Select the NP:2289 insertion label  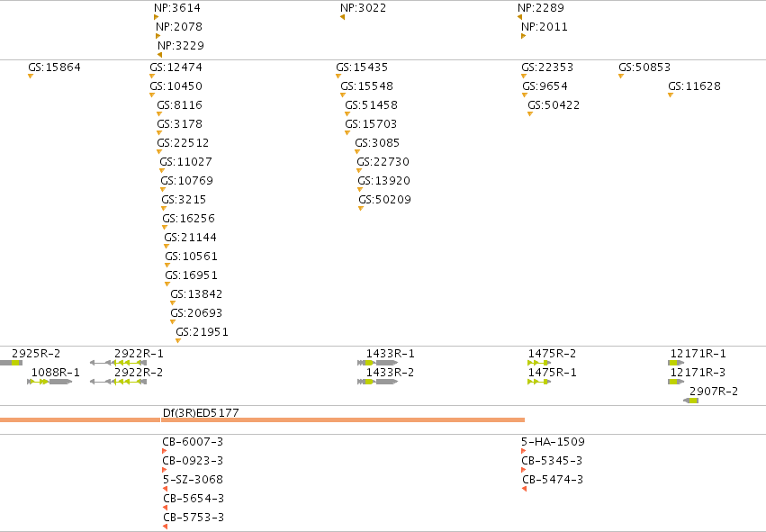tap(541, 8)
